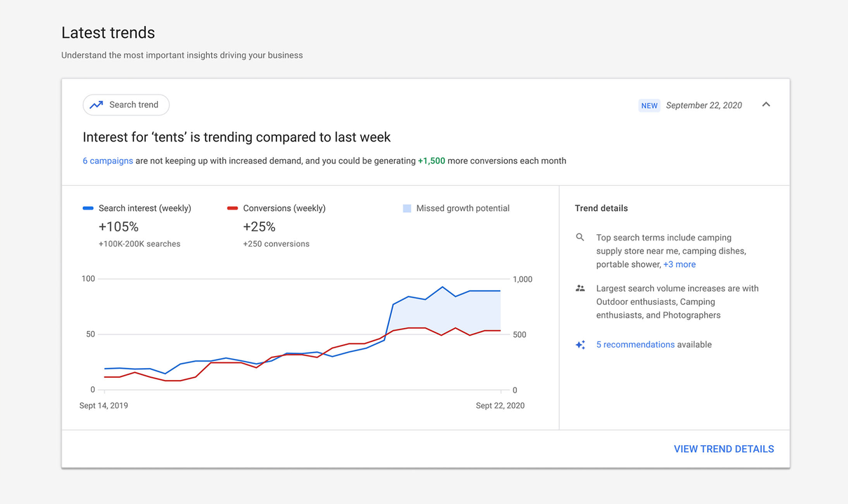
Task: Click the sparkle icon next to recommendations
Action: 580,345
